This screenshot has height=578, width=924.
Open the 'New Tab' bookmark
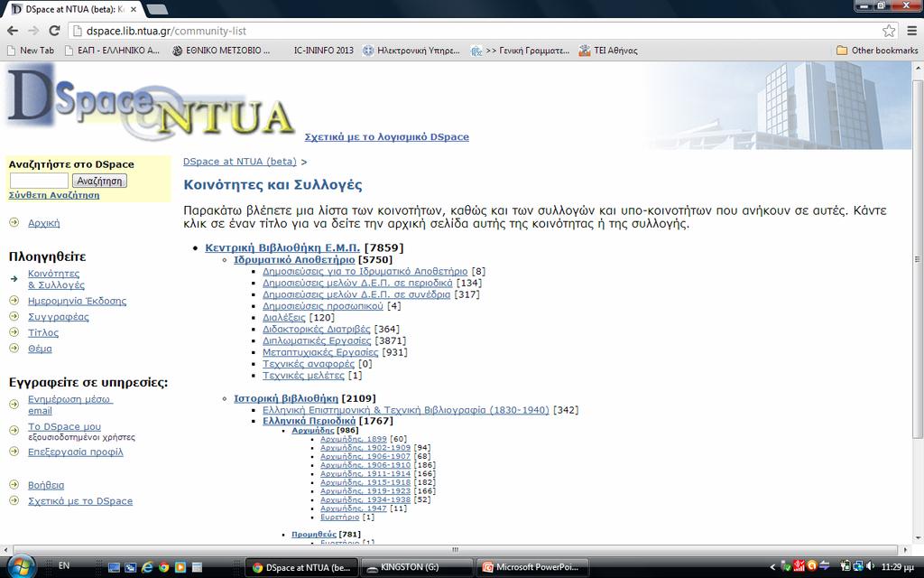click(x=31, y=51)
